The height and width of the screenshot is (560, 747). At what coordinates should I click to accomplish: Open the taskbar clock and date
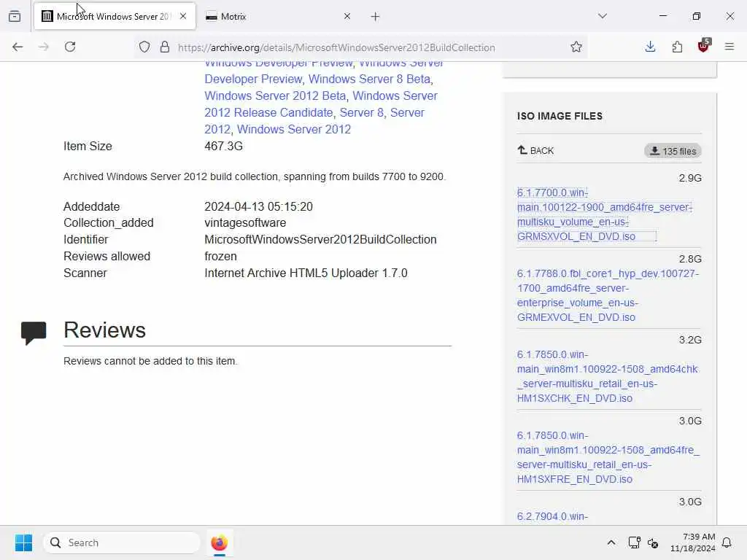pos(693,542)
